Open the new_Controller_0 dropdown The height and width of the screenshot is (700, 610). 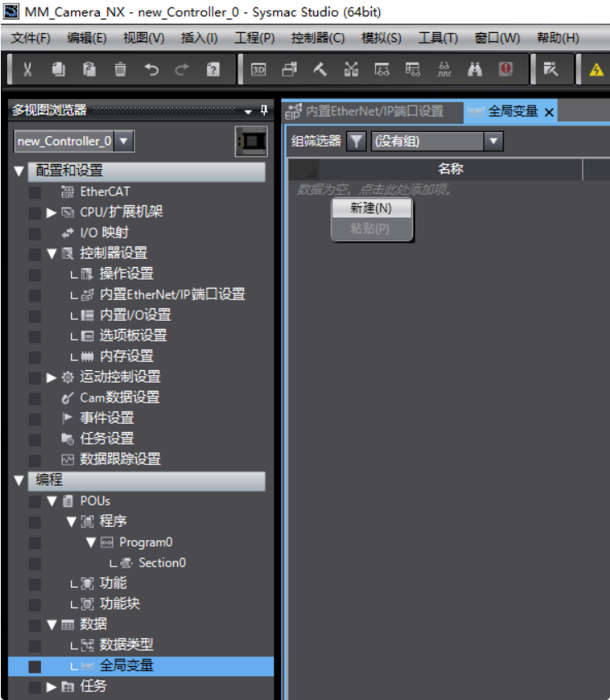tap(124, 141)
